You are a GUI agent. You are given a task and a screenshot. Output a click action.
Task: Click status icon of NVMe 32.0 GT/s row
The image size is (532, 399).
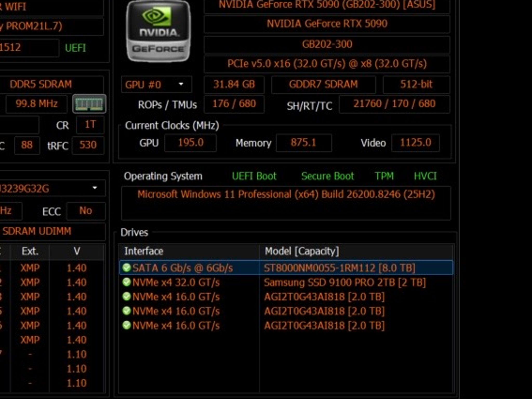(127, 282)
